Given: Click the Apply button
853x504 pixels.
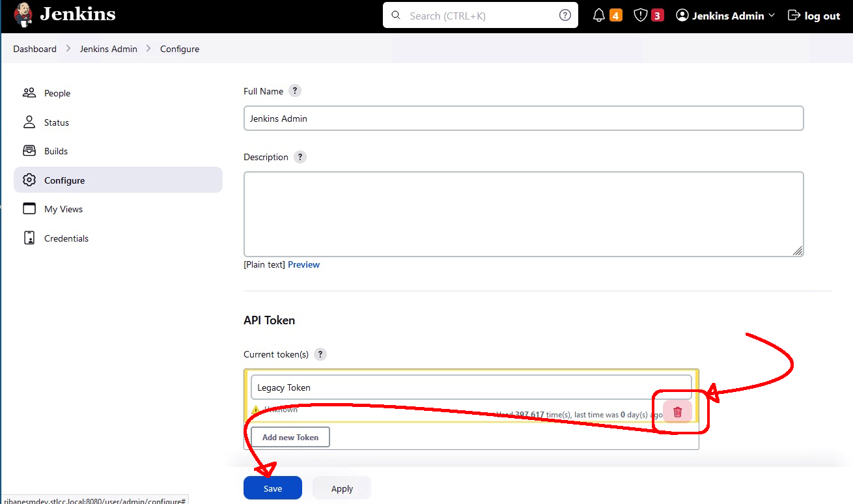Looking at the screenshot, I should [342, 488].
